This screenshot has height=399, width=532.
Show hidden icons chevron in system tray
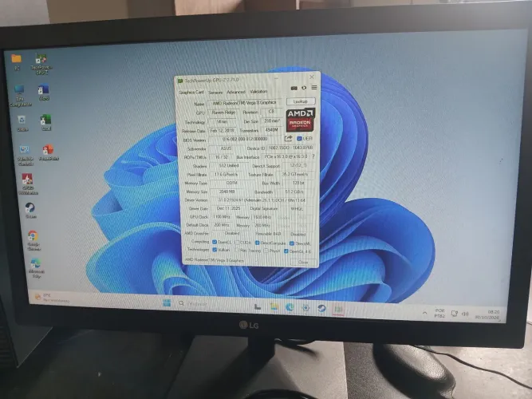425,312
